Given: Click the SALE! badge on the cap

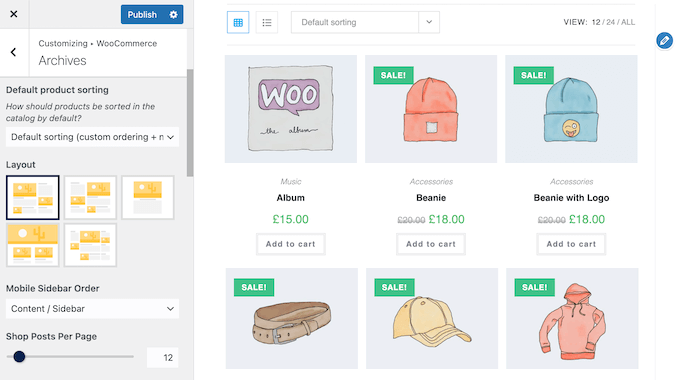Looking at the screenshot, I should point(394,287).
